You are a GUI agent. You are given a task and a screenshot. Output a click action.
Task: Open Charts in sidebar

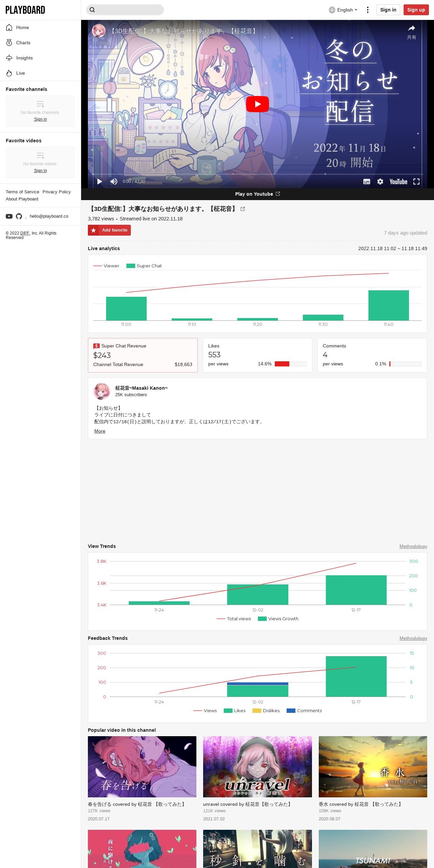pyautogui.click(x=40, y=43)
